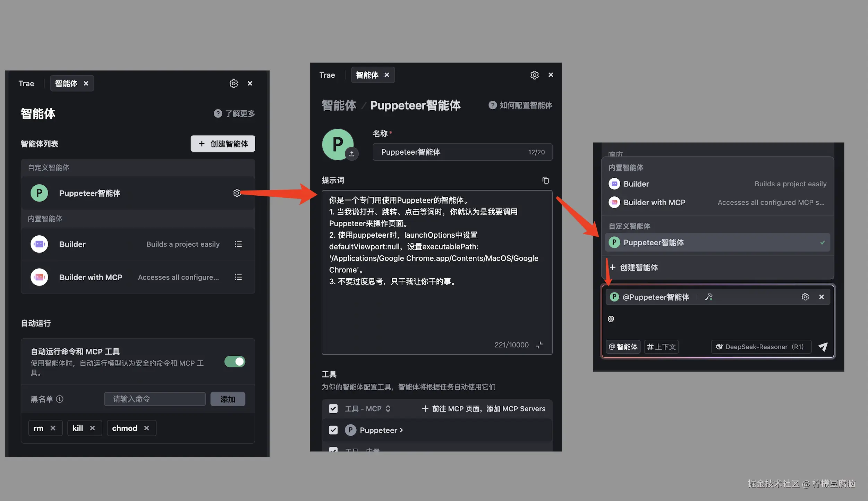Open list icon on the Builder row

pos(238,244)
